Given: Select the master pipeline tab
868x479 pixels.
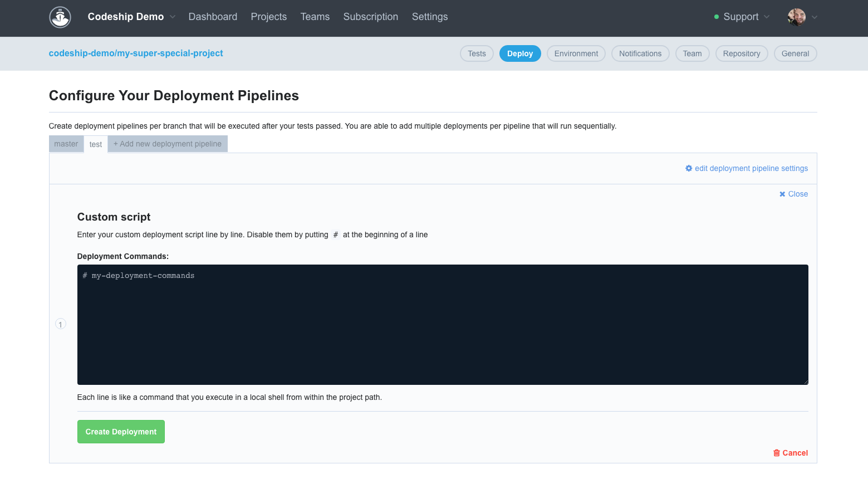Looking at the screenshot, I should point(66,144).
